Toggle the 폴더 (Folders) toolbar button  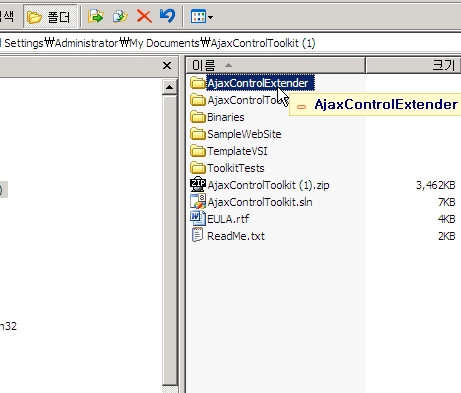click(50, 16)
